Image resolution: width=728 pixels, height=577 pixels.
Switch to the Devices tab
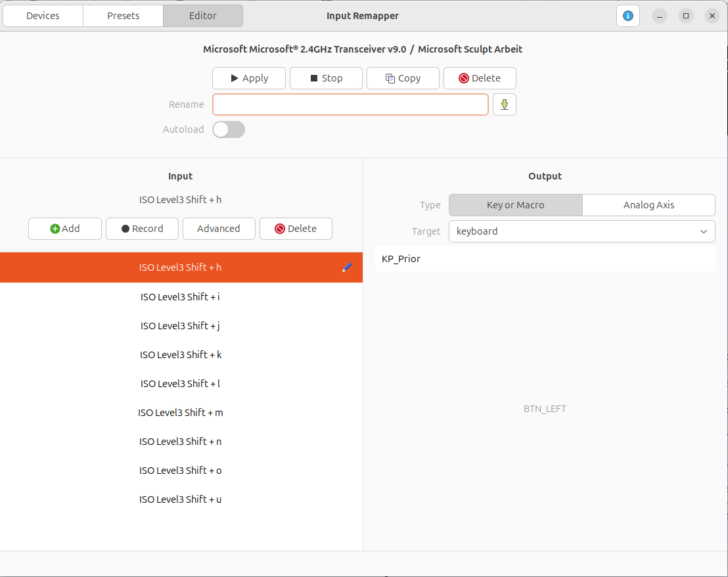(43, 16)
